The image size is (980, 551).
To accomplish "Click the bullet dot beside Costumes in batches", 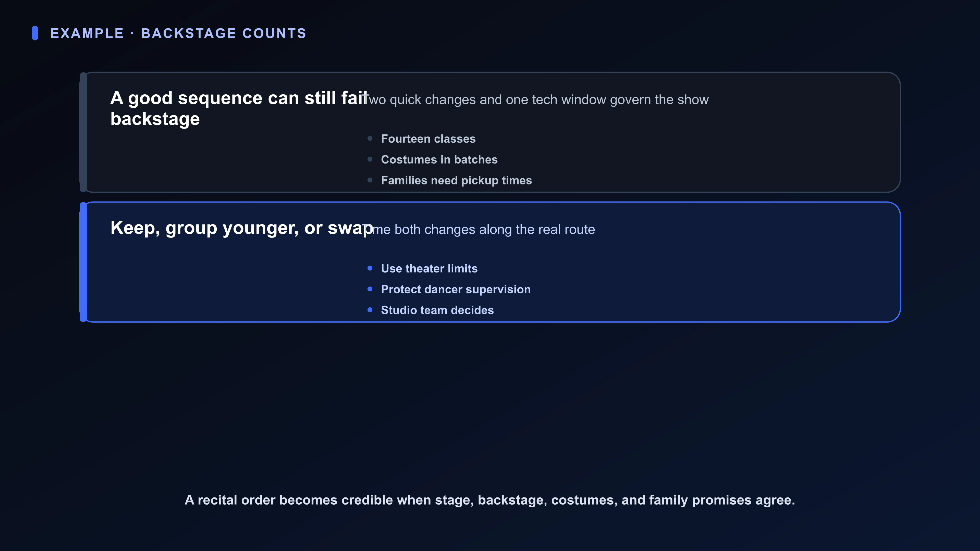I will coord(370,159).
